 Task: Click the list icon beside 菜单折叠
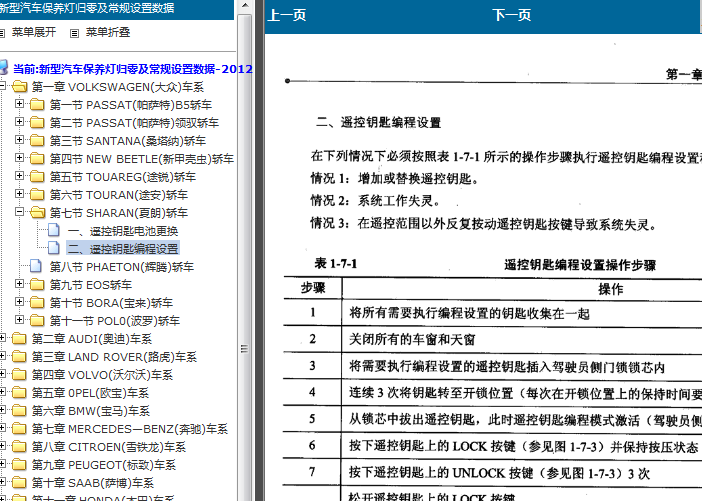(x=74, y=33)
